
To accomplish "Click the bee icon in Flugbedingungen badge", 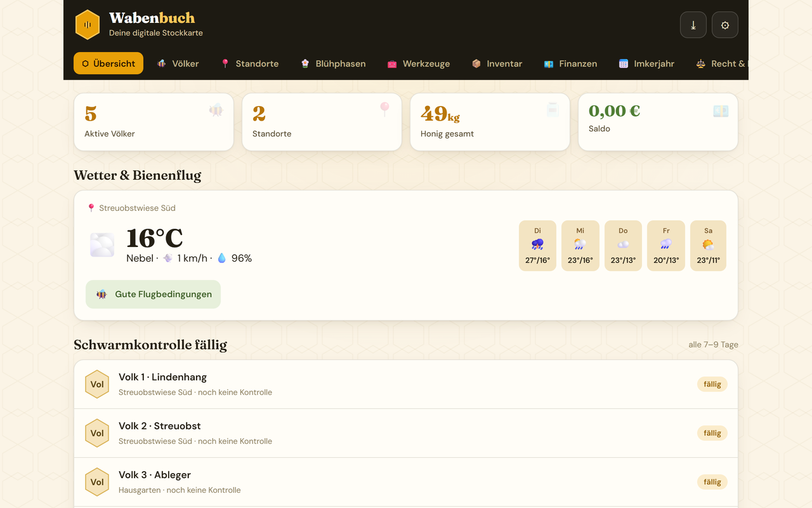I will (x=101, y=294).
